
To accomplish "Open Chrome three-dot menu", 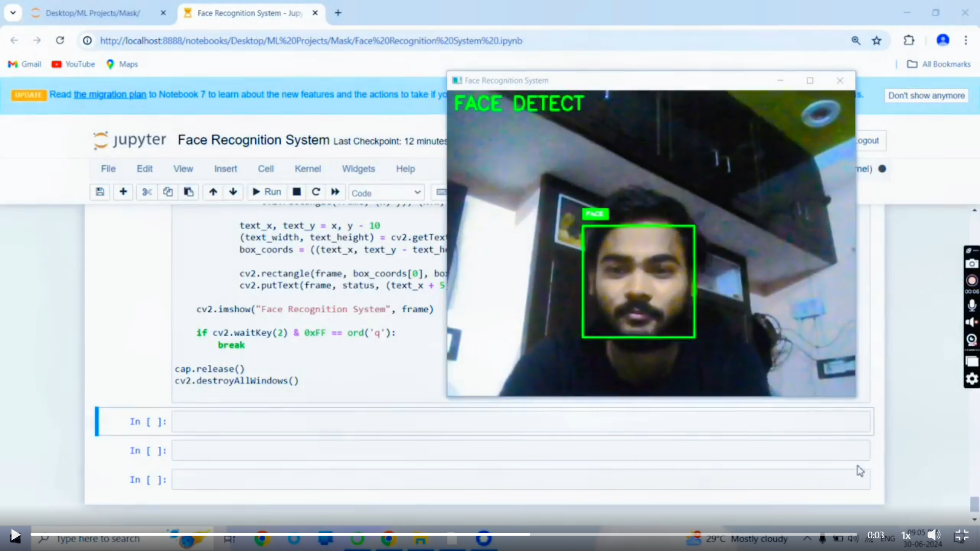I will click(966, 40).
